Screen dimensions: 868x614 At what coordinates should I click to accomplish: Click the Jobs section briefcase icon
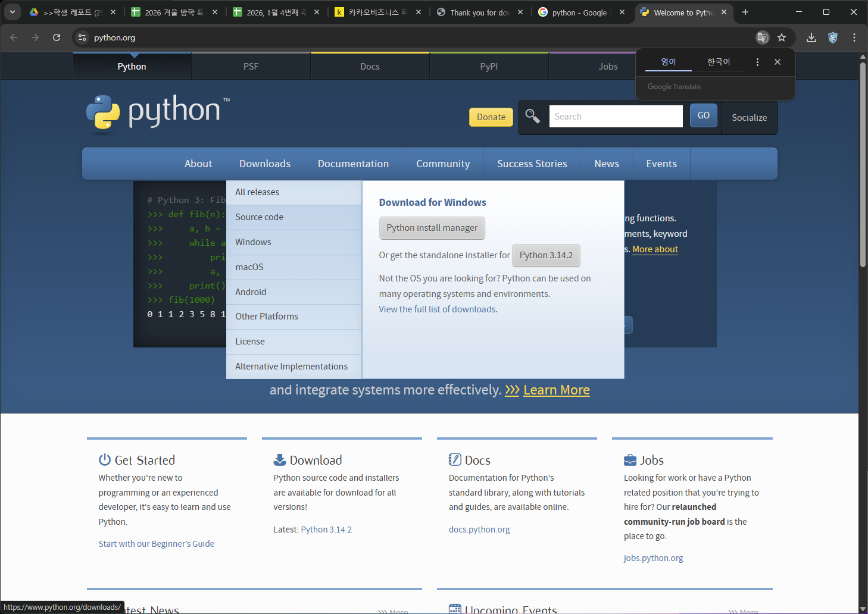pyautogui.click(x=630, y=460)
